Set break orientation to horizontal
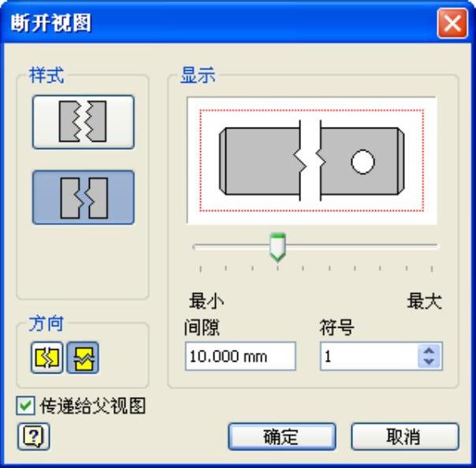 (46, 358)
